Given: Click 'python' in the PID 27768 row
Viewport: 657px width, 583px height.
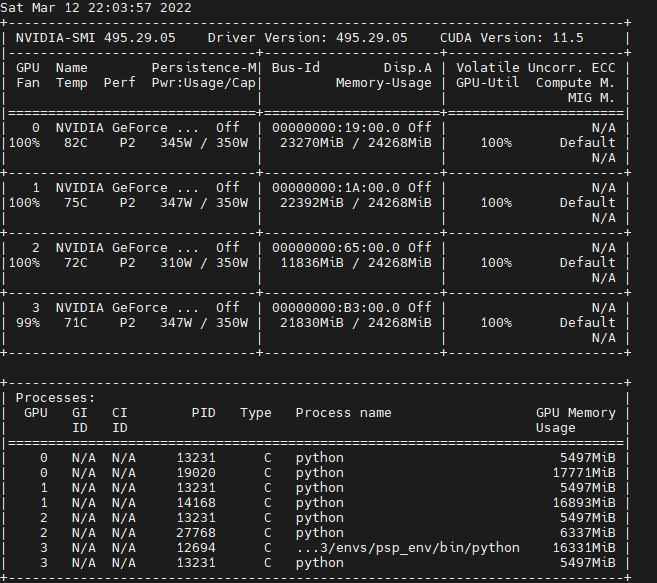Looking at the screenshot, I should [x=320, y=534].
